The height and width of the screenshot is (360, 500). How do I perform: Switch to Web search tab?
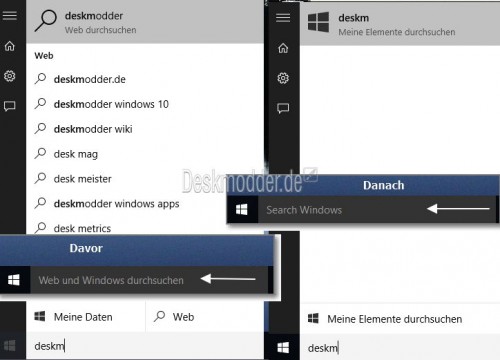pyautogui.click(x=205, y=317)
